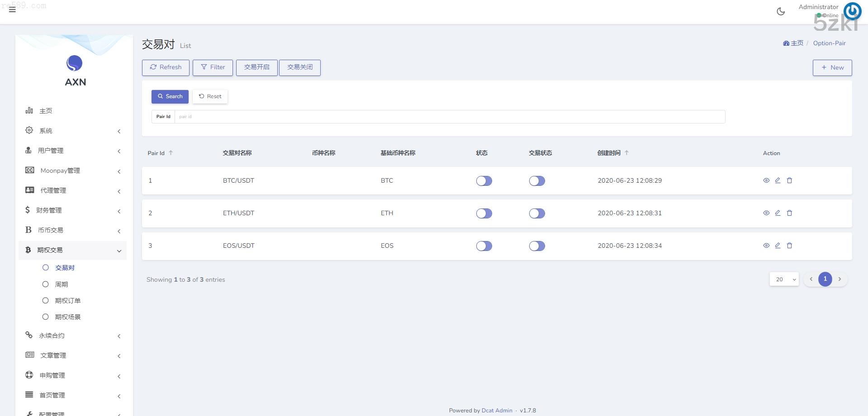The height and width of the screenshot is (416, 868).
Task: Open the page size dropdown showing 20
Action: pyautogui.click(x=784, y=279)
